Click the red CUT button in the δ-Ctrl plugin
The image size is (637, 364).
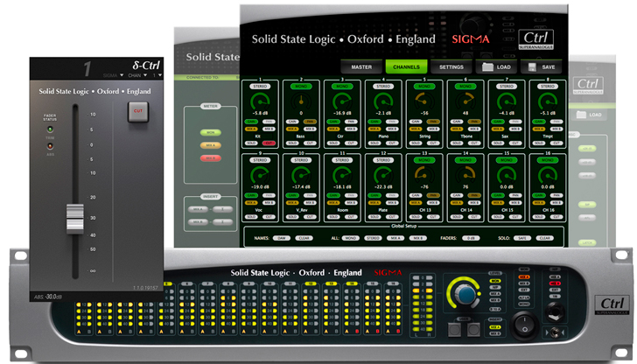pyautogui.click(x=138, y=111)
